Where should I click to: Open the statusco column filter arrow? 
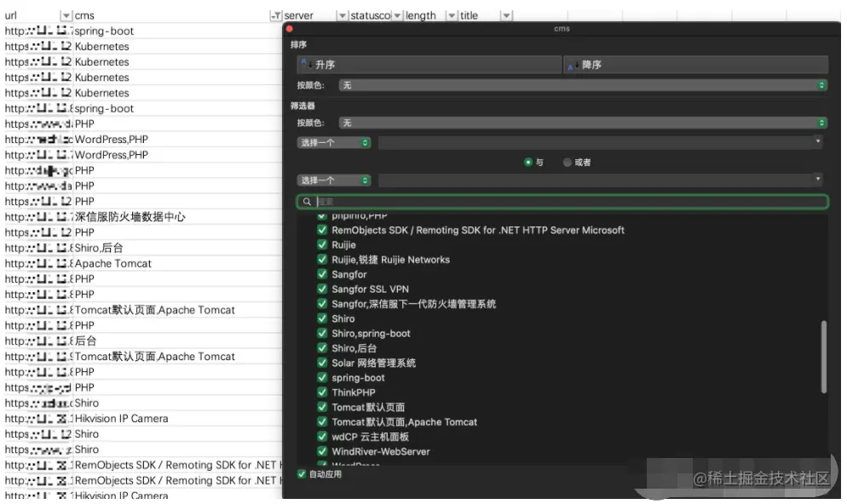397,15
